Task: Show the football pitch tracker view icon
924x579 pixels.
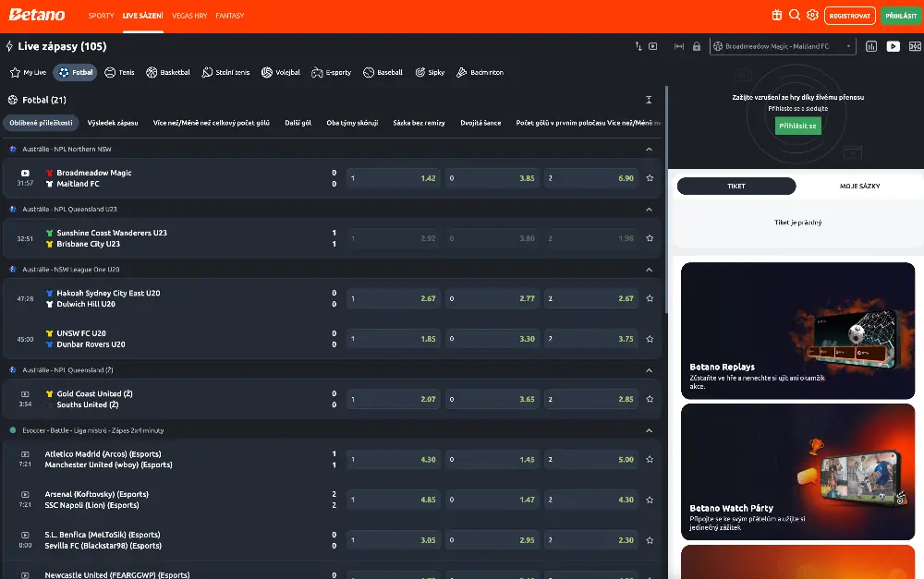Action: click(x=914, y=46)
